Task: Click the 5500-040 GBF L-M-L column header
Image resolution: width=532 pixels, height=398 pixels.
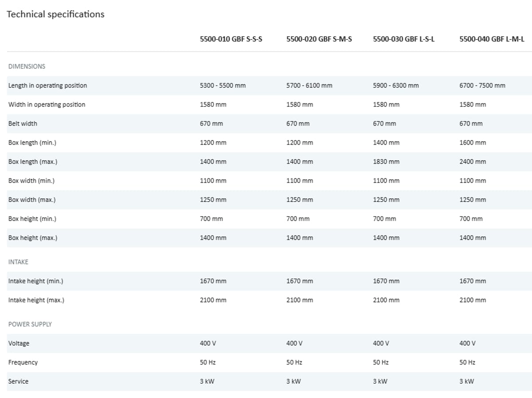Action: 492,39
